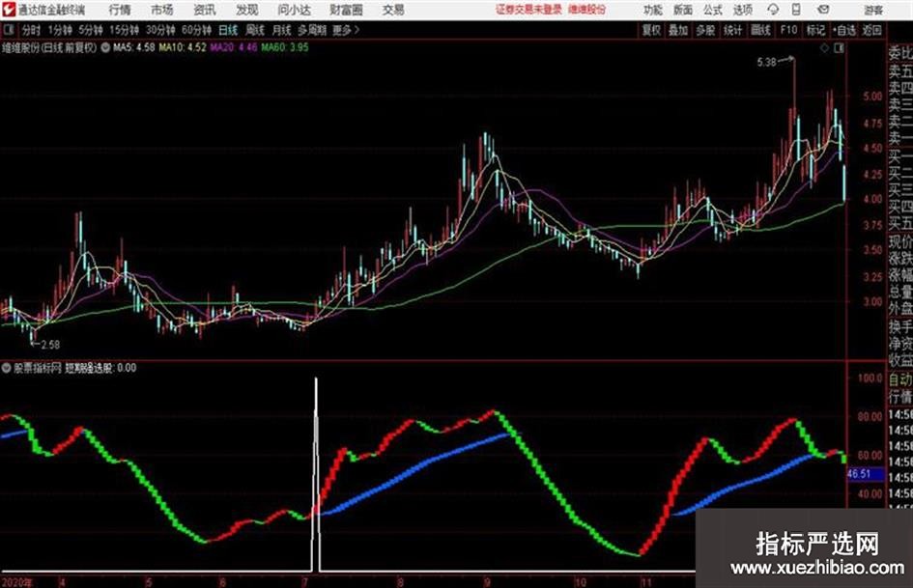Click the 股票指标网 indicator name
This screenshot has width=913, height=588.
[38, 368]
